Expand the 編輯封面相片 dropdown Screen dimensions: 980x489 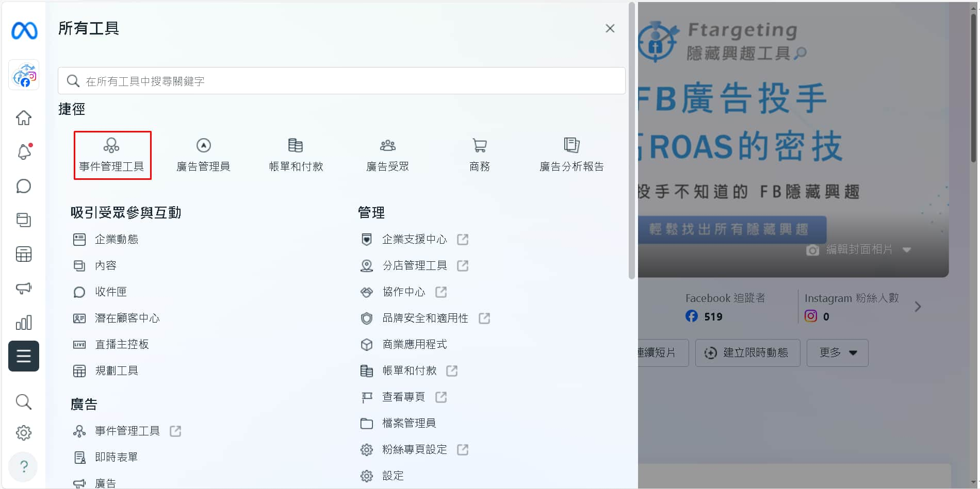pos(907,250)
